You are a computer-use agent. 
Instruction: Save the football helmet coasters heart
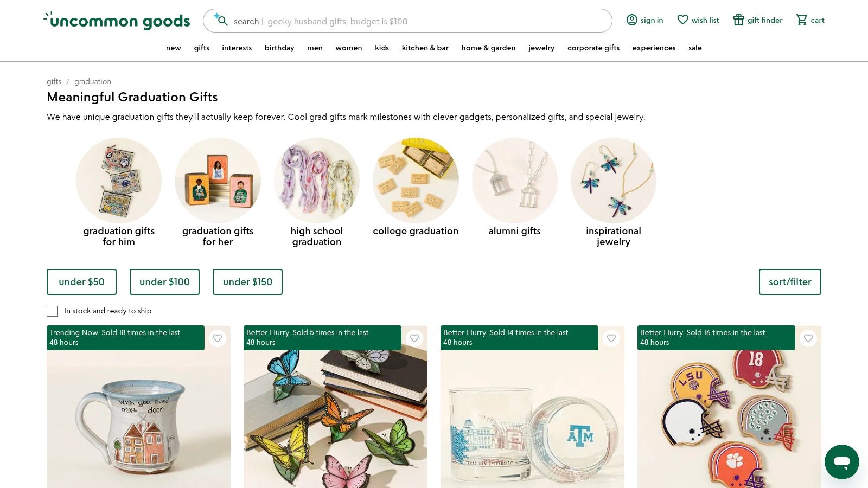coord(808,338)
